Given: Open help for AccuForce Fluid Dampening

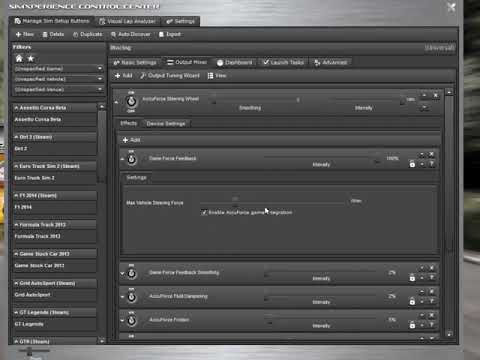Looking at the screenshot, I should tap(431, 301).
